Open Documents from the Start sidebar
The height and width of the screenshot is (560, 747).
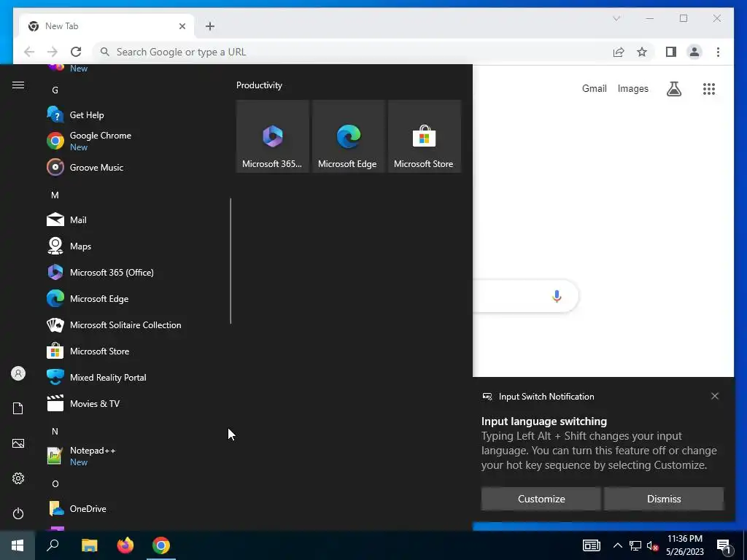click(x=18, y=408)
